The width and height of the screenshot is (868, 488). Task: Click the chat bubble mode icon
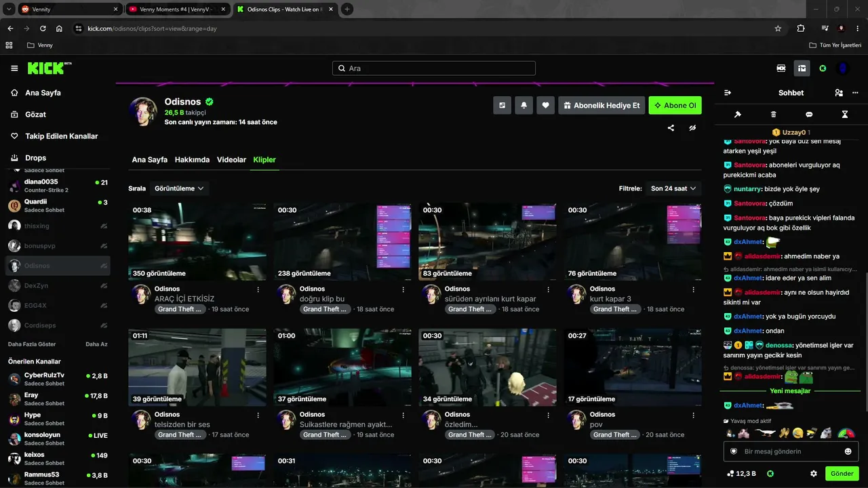pos(809,115)
